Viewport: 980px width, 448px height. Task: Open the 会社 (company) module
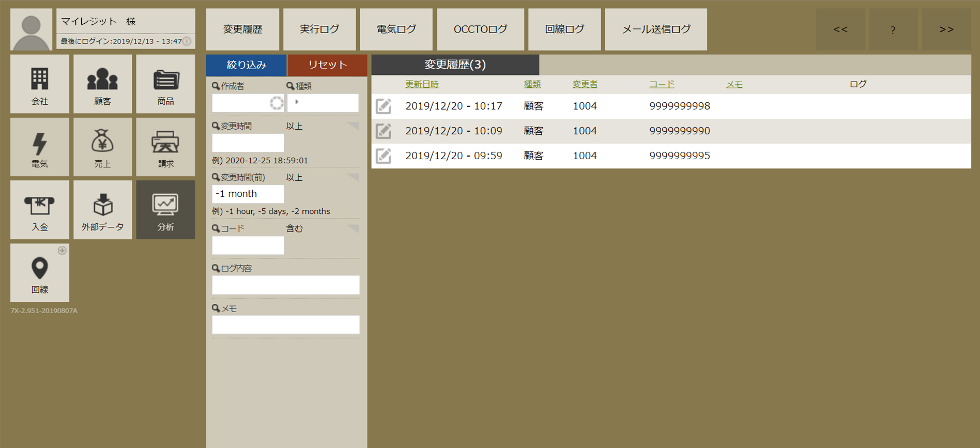point(40,84)
